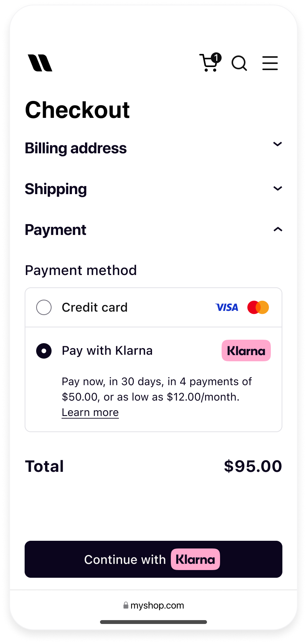
Task: Collapse the Payment section chevron
Action: (277, 230)
